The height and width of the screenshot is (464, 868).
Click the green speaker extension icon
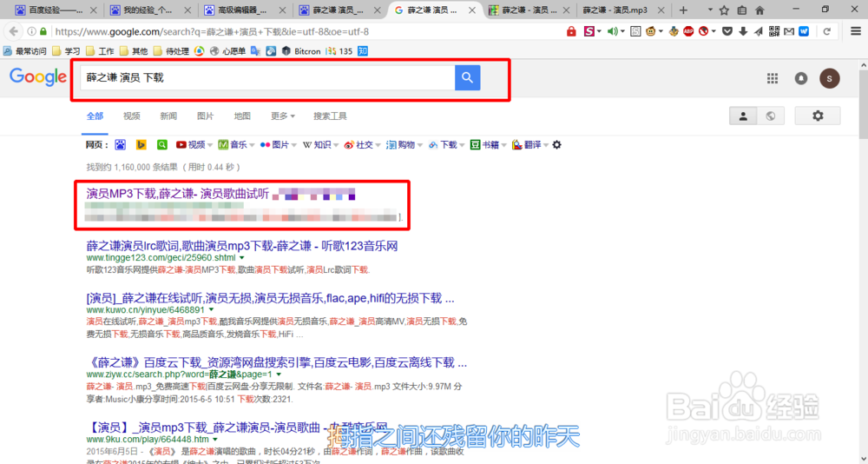pos(612,31)
